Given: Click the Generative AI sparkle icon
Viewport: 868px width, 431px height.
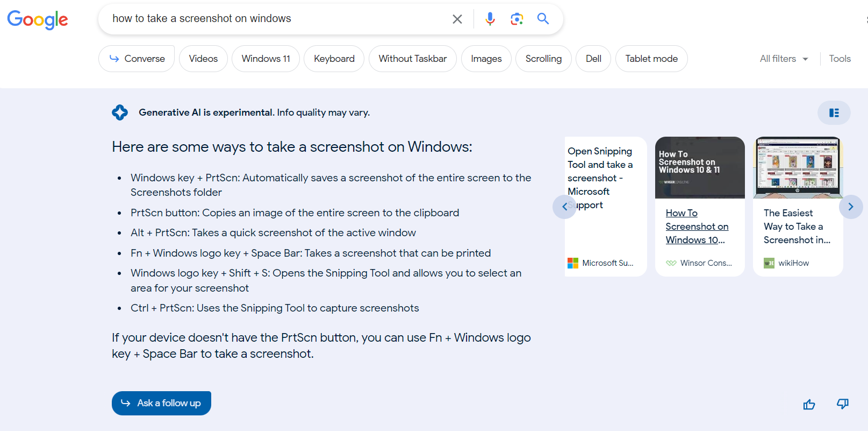Looking at the screenshot, I should (120, 112).
